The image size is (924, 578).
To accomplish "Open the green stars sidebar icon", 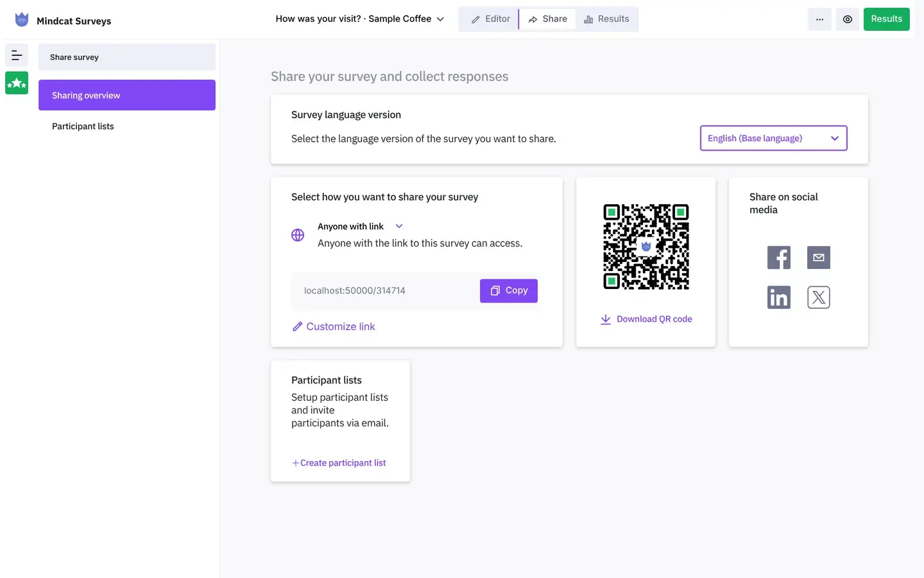I will 17,83.
